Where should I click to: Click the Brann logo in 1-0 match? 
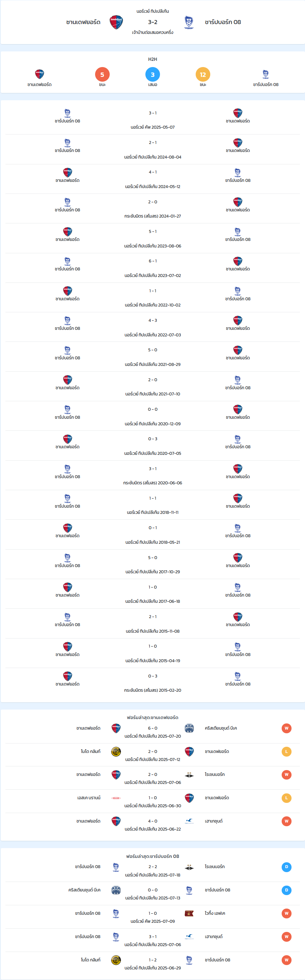pos(116,798)
